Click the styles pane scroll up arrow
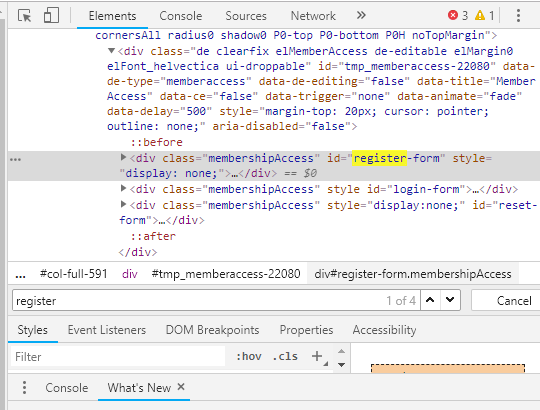This screenshot has width=540, height=410. point(341,351)
